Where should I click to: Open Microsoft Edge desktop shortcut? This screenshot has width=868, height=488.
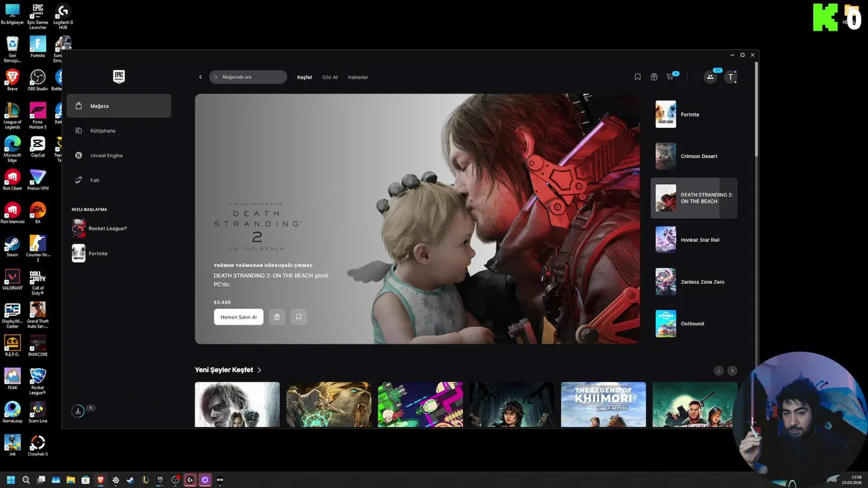click(x=12, y=149)
